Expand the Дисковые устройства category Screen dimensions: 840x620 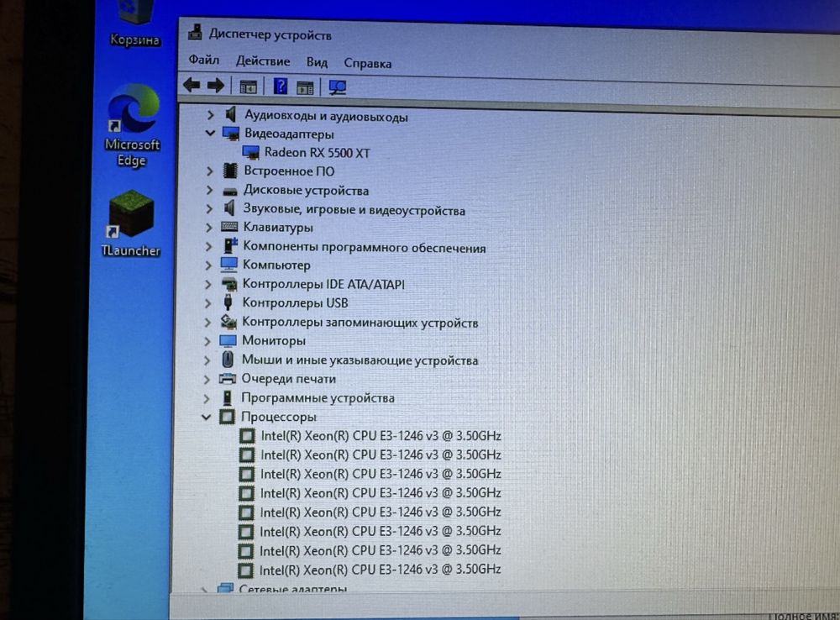point(209,190)
